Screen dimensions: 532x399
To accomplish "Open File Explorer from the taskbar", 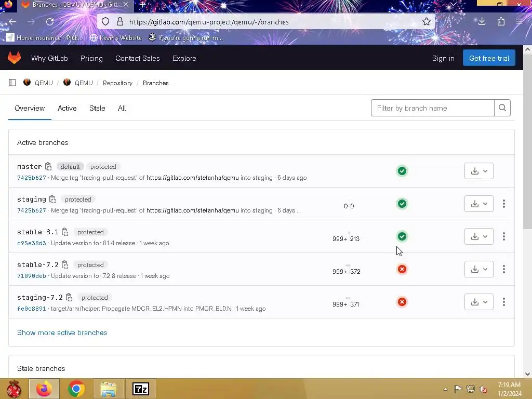I will tap(109, 389).
